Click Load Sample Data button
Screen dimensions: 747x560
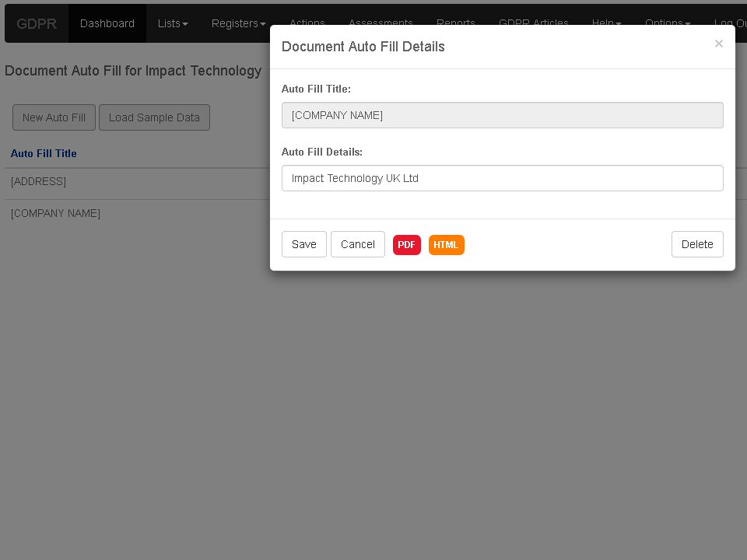tap(154, 117)
